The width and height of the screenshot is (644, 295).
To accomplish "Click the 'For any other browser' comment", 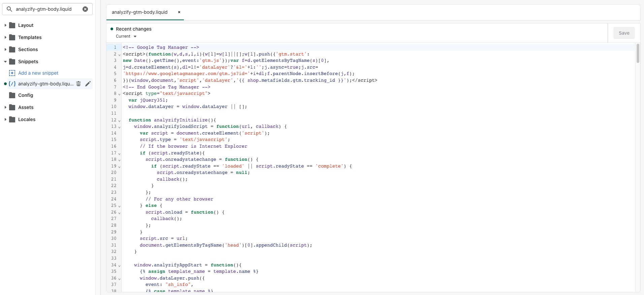I will [179, 199].
